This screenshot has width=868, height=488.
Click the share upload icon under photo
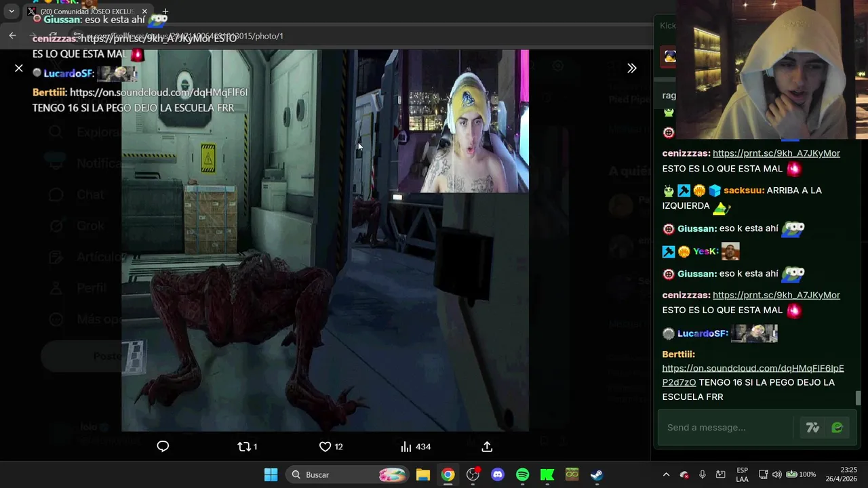[487, 447]
